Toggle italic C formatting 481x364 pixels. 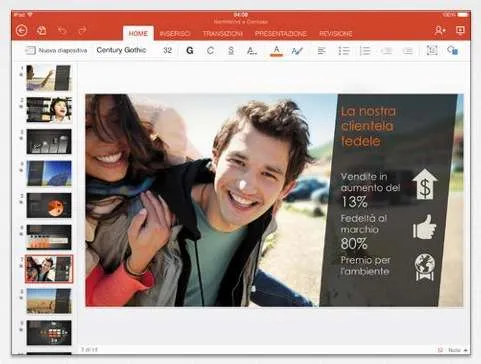pyautogui.click(x=210, y=51)
